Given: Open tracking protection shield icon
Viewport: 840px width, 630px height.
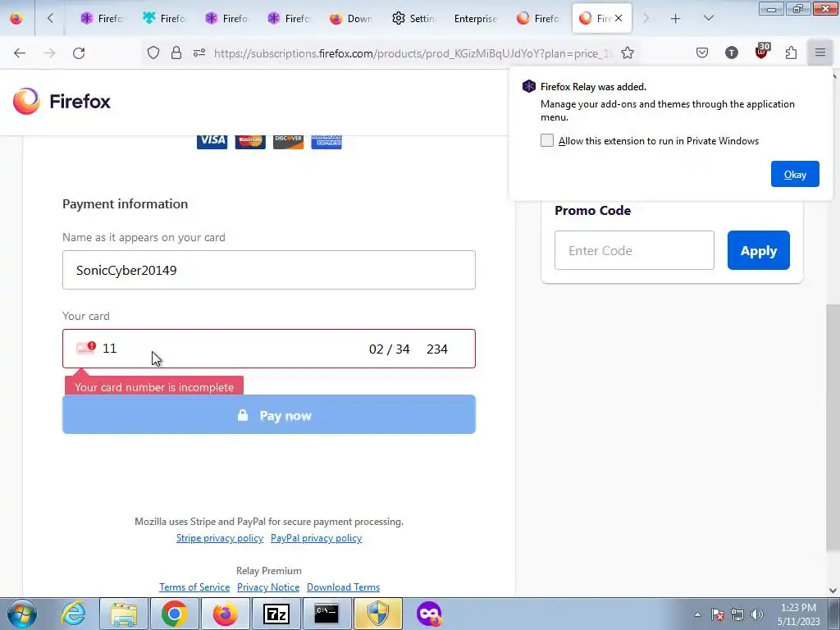Looking at the screenshot, I should click(x=153, y=53).
